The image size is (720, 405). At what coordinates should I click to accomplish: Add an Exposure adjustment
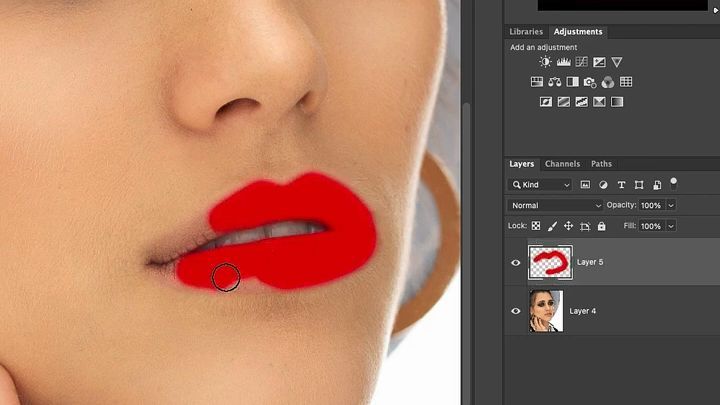click(599, 62)
